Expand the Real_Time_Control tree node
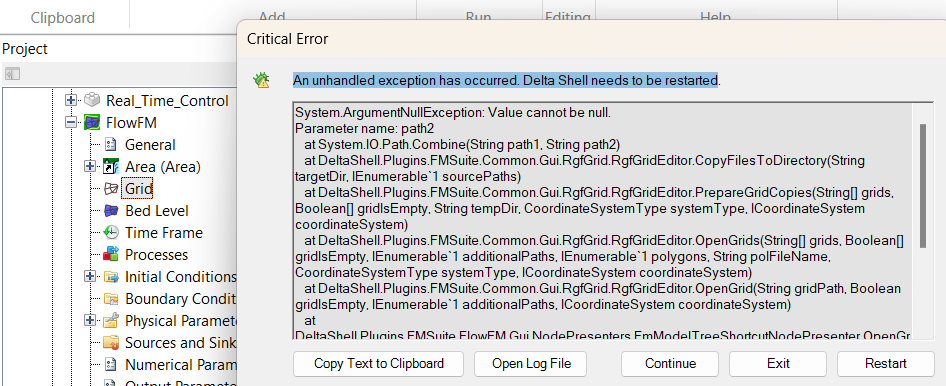The width and height of the screenshot is (946, 386). point(71,100)
